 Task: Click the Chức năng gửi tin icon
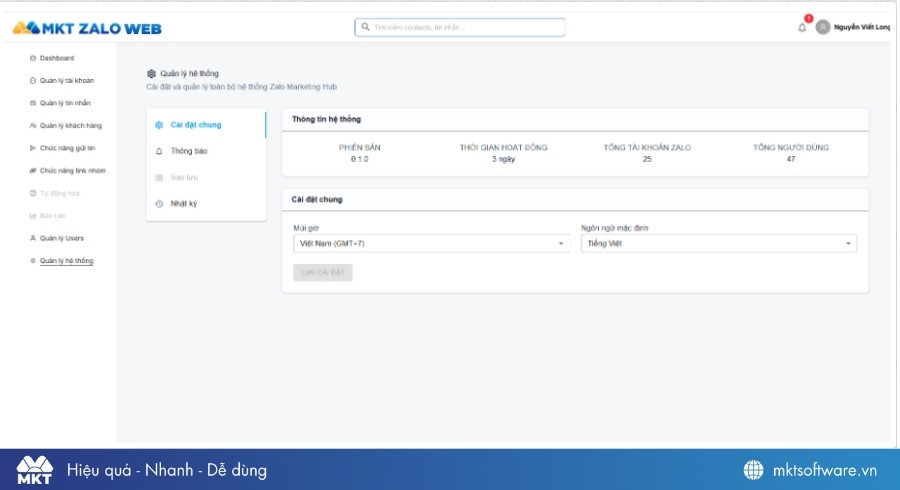coord(33,148)
